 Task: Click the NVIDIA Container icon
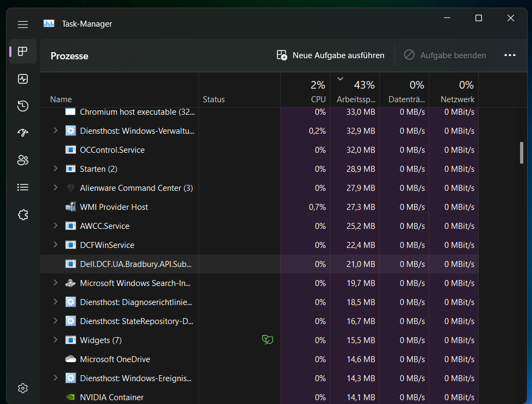tap(71, 397)
